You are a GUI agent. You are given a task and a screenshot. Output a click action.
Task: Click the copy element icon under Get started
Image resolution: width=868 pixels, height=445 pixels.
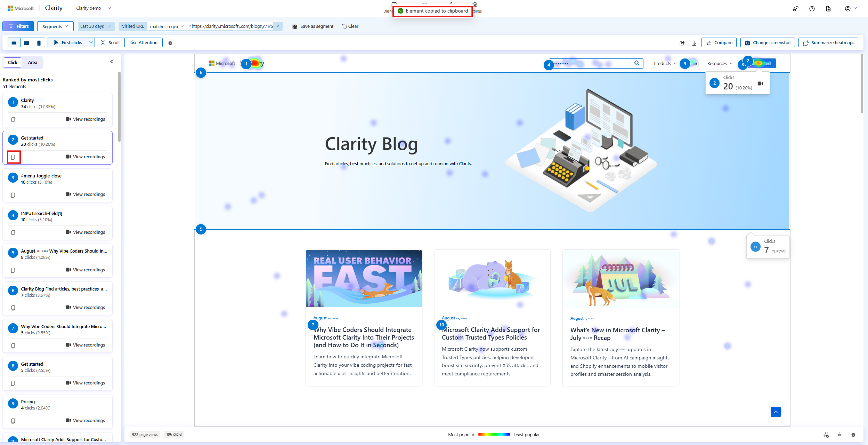(x=13, y=157)
